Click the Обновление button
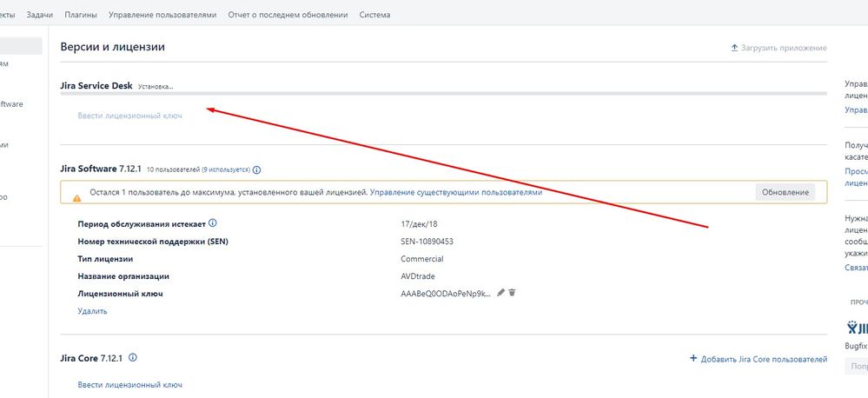The height and width of the screenshot is (398, 868). [x=785, y=192]
